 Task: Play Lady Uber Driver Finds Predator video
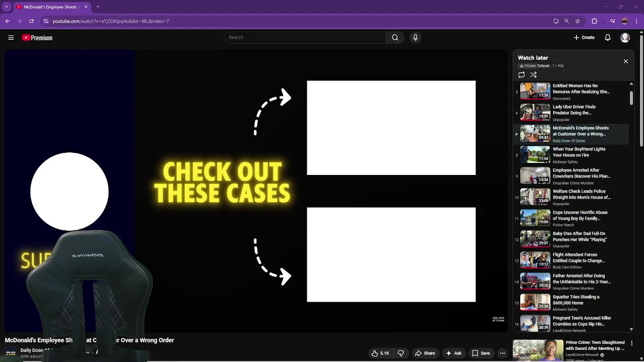click(571, 113)
